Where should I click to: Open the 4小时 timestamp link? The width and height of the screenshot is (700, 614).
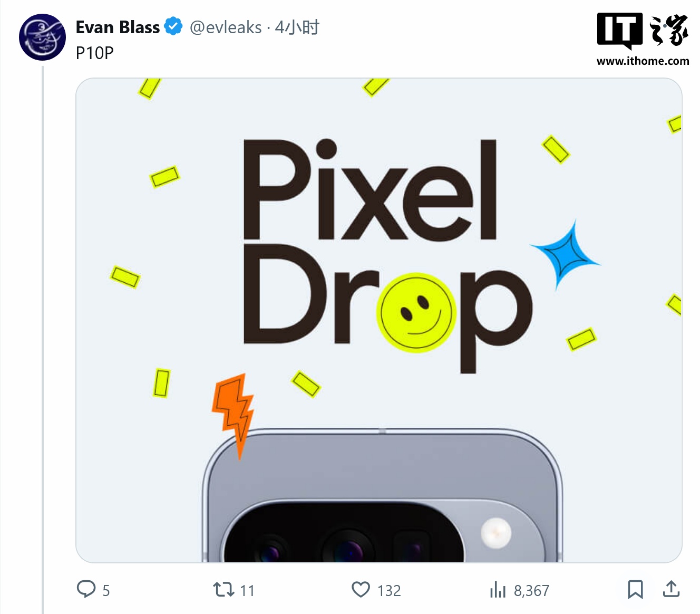pyautogui.click(x=297, y=27)
